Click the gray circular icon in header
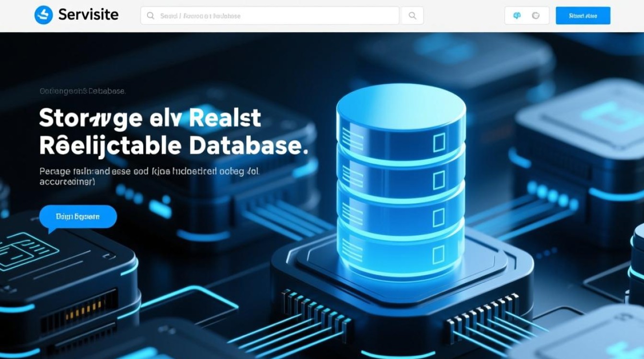644x359 pixels. coord(536,16)
